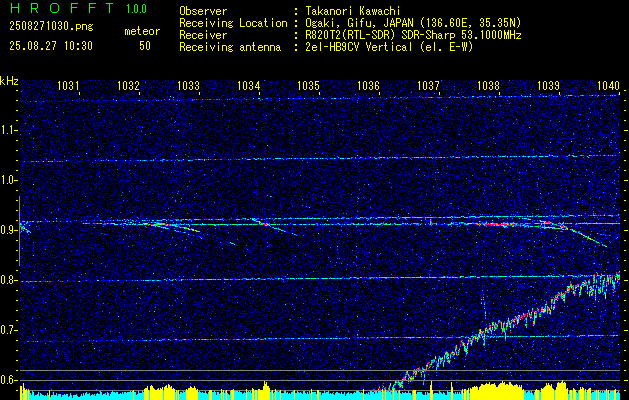The image size is (629, 400).
Task: Click the Observer label
Action: [203, 11]
